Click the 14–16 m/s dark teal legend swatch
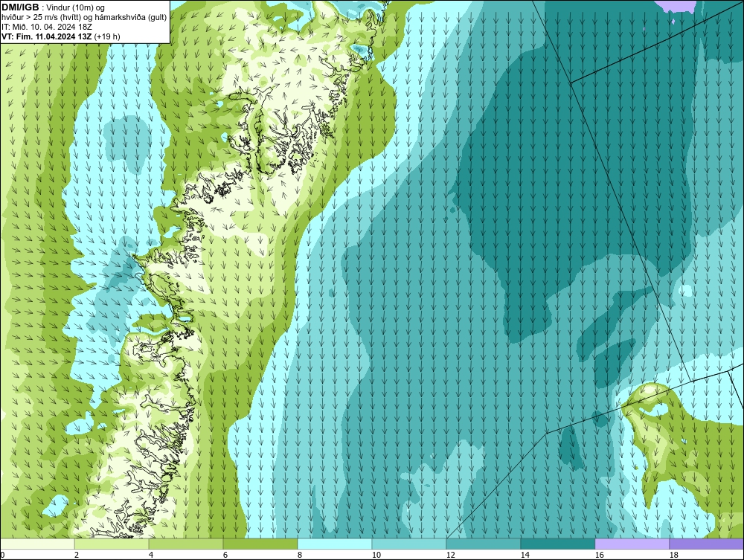744x560 pixels. pyautogui.click(x=558, y=544)
